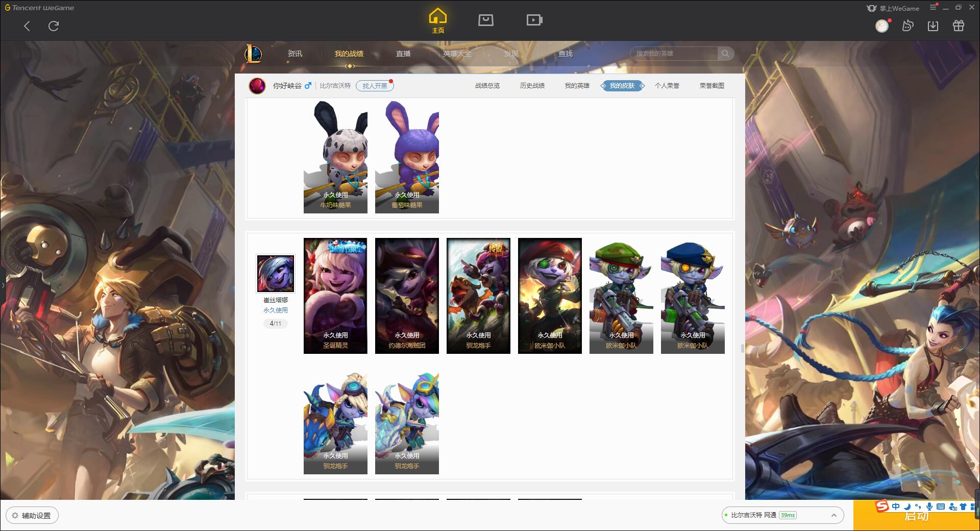Open the 掌上WeGame mobile link
This screenshot has height=531, width=980.
[x=893, y=8]
